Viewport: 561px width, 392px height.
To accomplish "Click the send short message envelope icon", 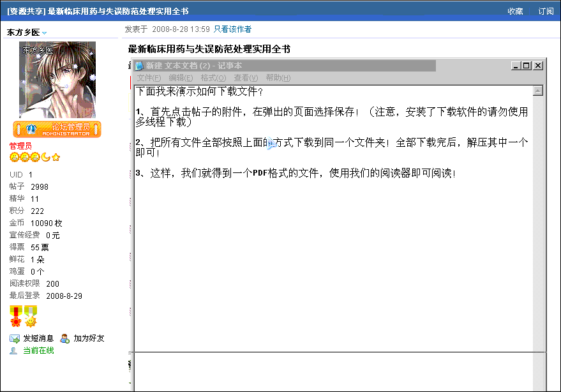I will click(x=15, y=338).
